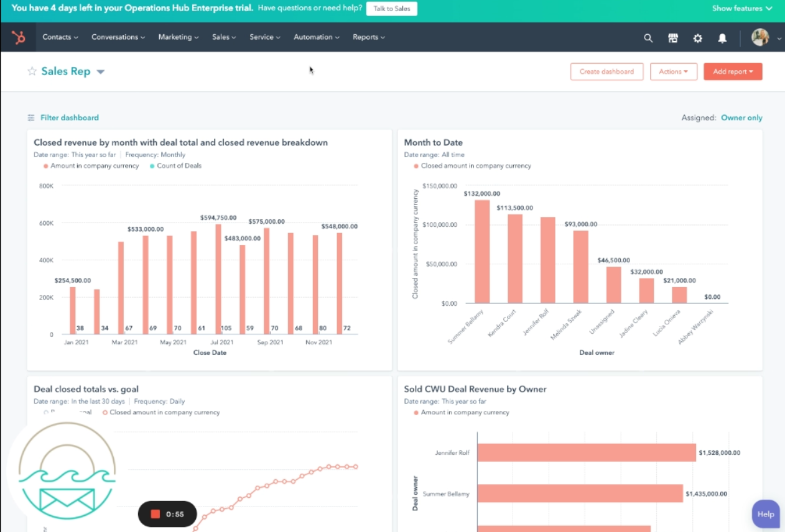785x532 pixels.
Task: Open the Conversations menu
Action: pos(118,37)
